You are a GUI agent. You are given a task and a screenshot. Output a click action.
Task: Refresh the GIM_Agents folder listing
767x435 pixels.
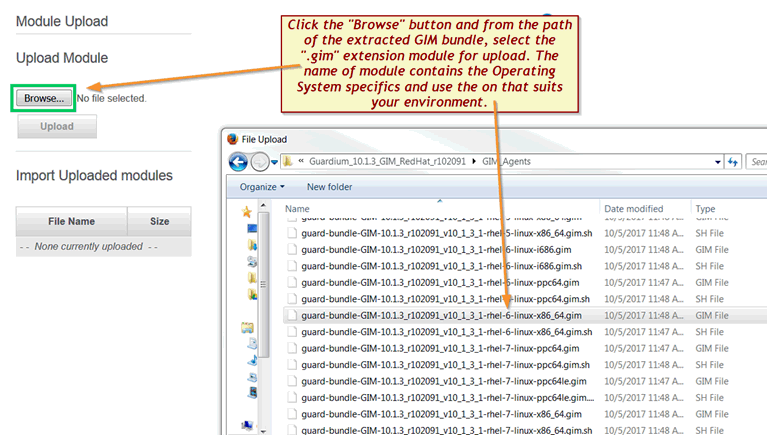coord(733,161)
